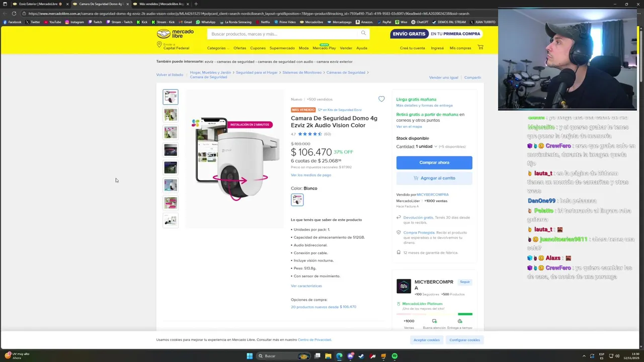Open the Cantidad quantity dropdown
The image size is (644, 362).
(426, 146)
